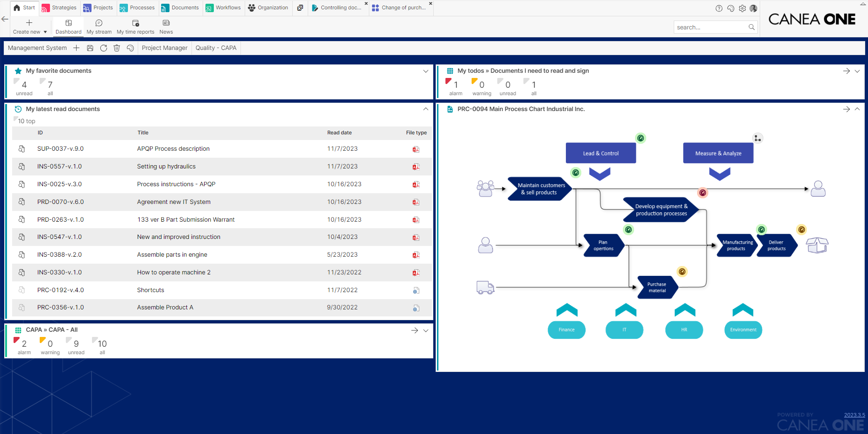Click the save dashboard icon

[90, 48]
